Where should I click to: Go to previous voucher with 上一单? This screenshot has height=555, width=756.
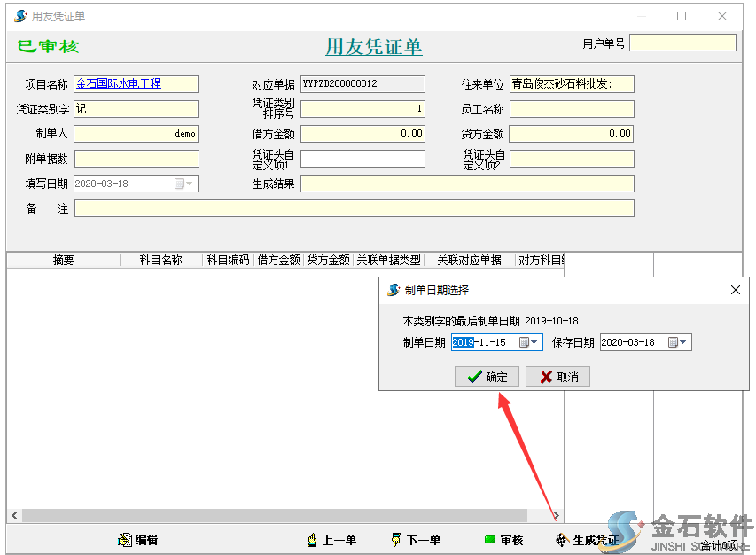(x=331, y=540)
